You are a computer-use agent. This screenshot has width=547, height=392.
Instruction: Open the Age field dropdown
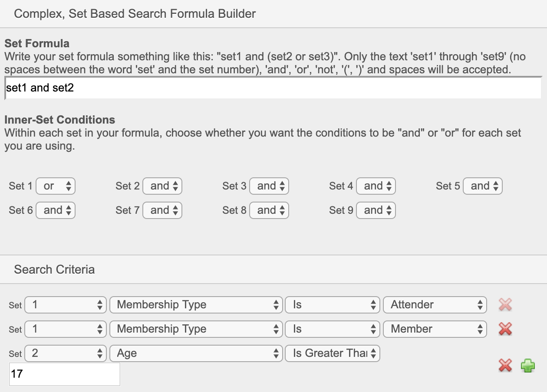pyautogui.click(x=196, y=353)
